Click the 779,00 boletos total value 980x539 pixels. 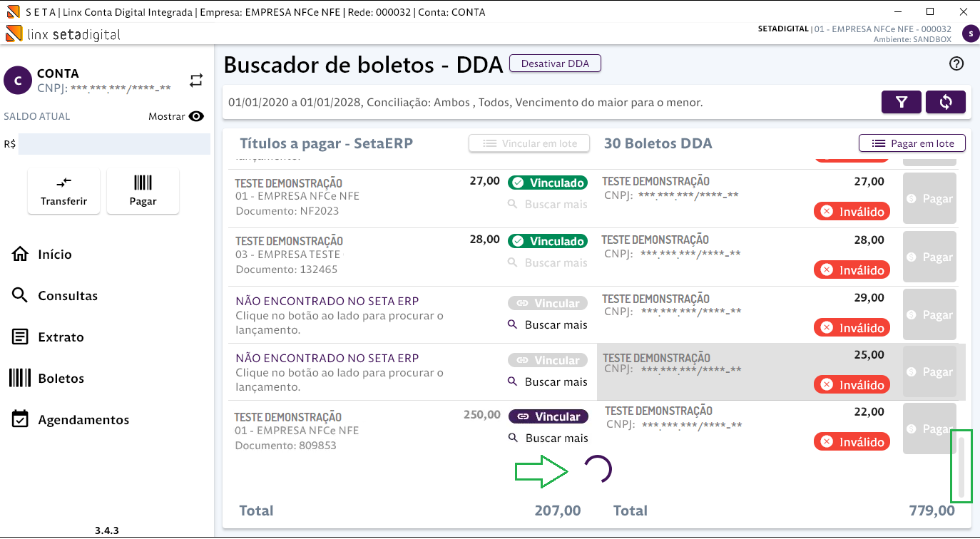pyautogui.click(x=931, y=510)
